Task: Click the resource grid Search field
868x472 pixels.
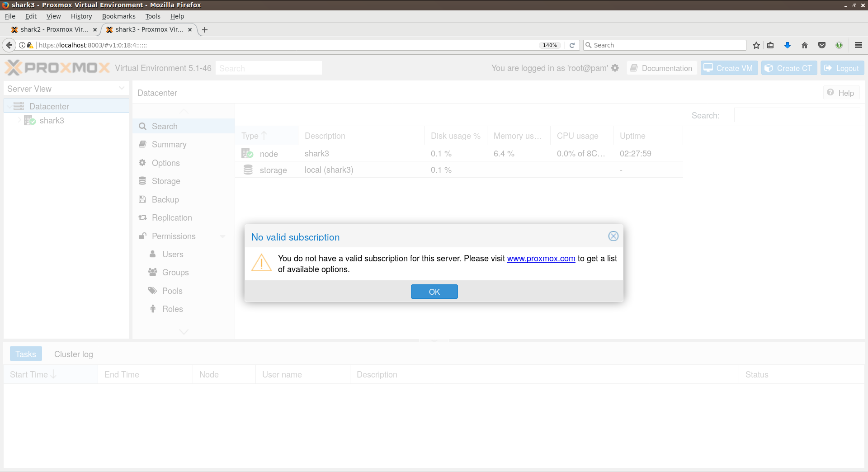Action: [x=797, y=115]
